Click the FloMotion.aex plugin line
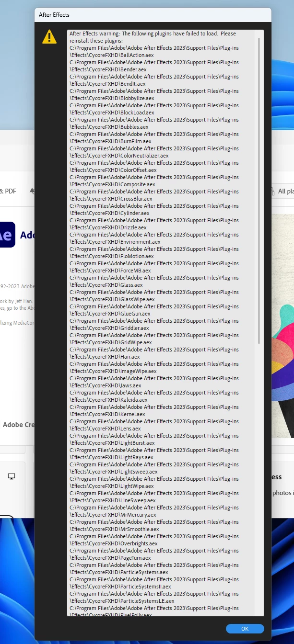Viewport: 294px width, 644px height. point(112,256)
